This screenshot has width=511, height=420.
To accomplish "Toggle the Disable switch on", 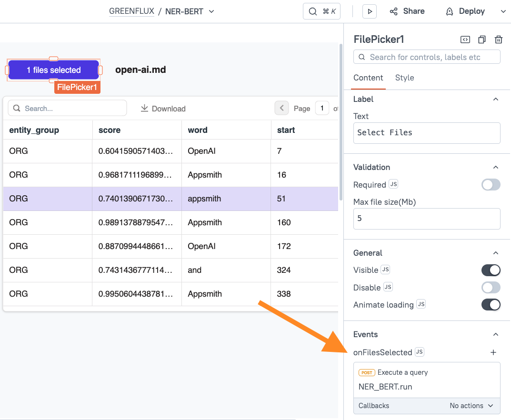I will pyautogui.click(x=491, y=287).
